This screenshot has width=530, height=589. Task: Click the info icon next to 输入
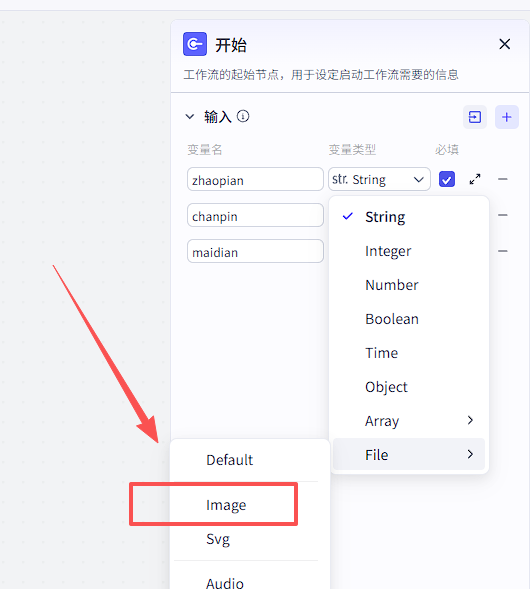tap(243, 116)
